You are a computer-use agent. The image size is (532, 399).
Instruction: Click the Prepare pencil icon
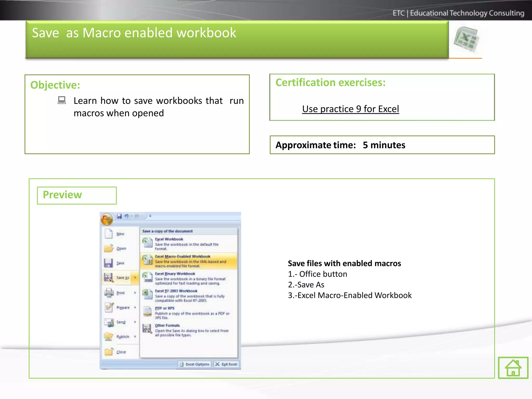click(109, 307)
